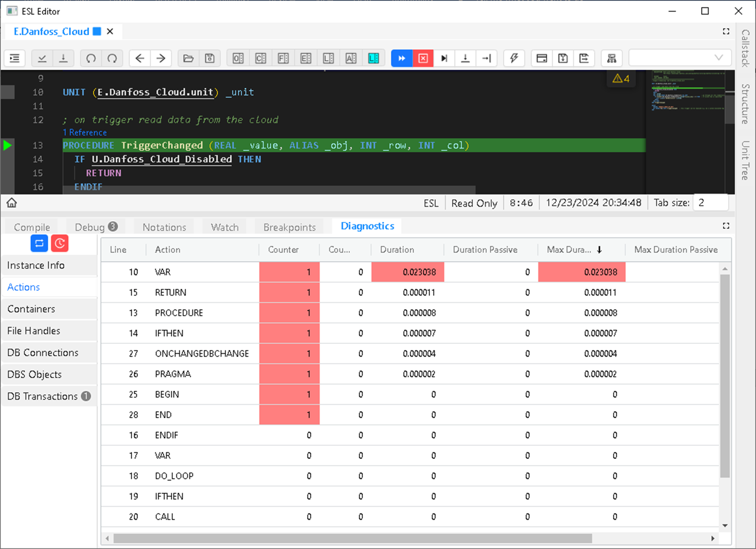Toggle the A view toolbar button
The height and width of the screenshot is (549, 756).
click(351, 58)
